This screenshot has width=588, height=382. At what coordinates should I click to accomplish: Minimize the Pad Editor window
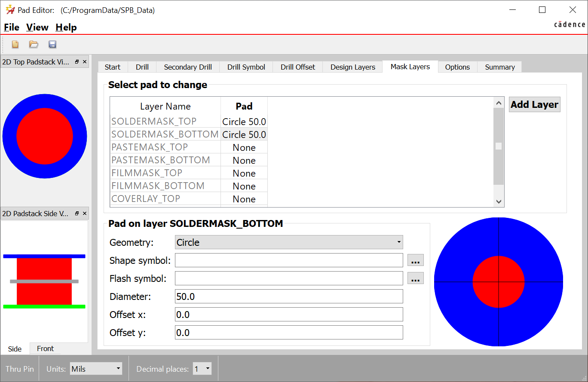point(512,10)
